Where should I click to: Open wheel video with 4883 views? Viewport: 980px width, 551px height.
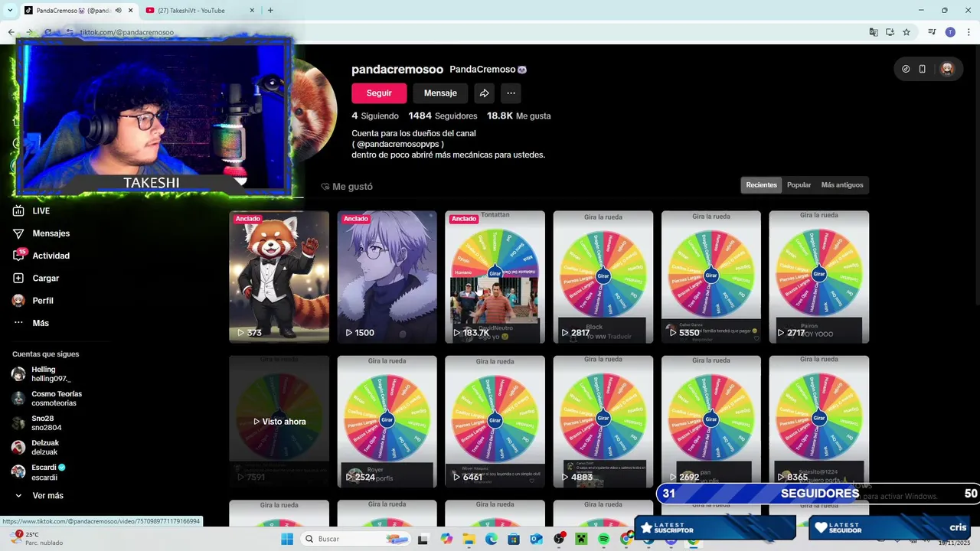[x=603, y=422]
